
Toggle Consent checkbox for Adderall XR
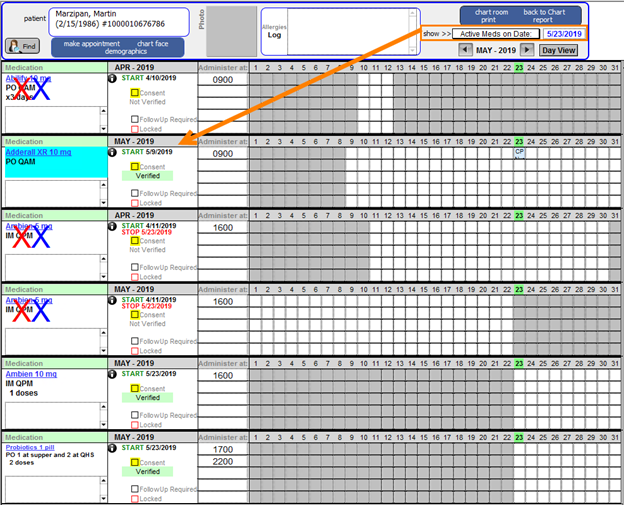[x=134, y=166]
